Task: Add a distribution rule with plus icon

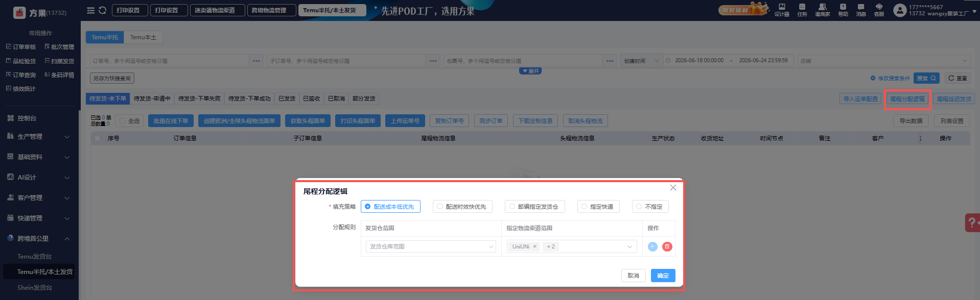Action: pos(652,246)
